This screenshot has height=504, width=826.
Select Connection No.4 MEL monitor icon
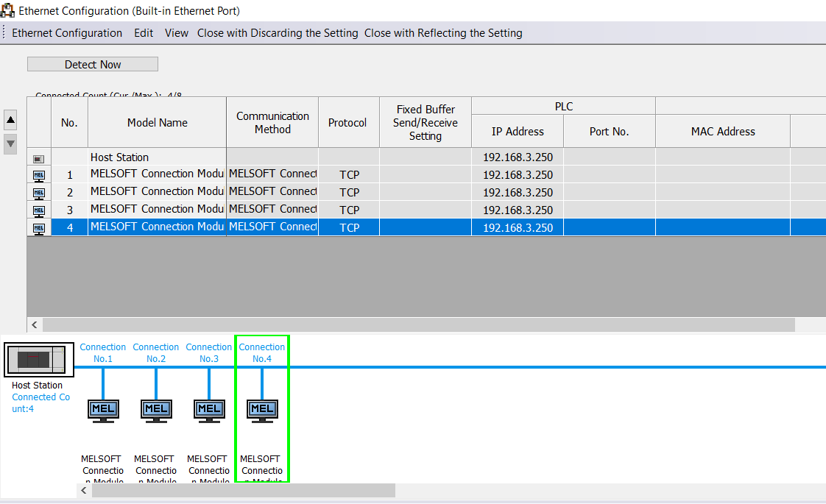tap(262, 411)
